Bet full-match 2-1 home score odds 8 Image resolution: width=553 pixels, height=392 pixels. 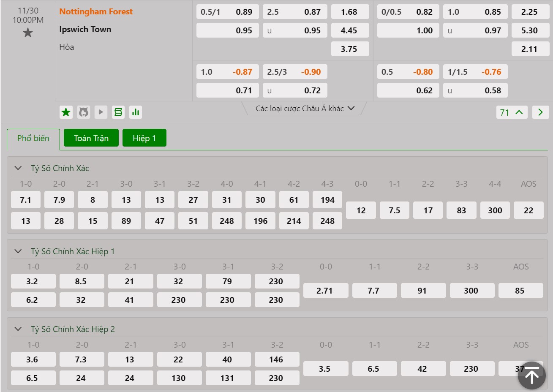click(x=93, y=200)
